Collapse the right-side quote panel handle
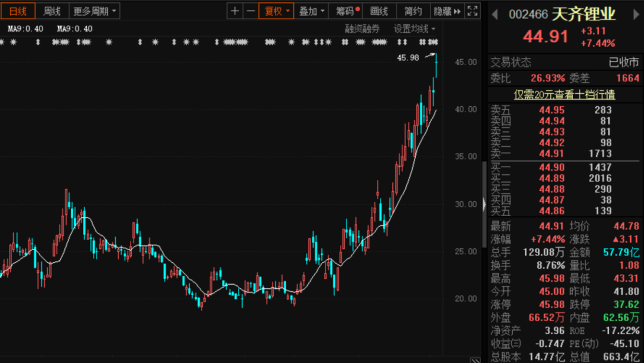The image size is (644, 363). point(484,204)
